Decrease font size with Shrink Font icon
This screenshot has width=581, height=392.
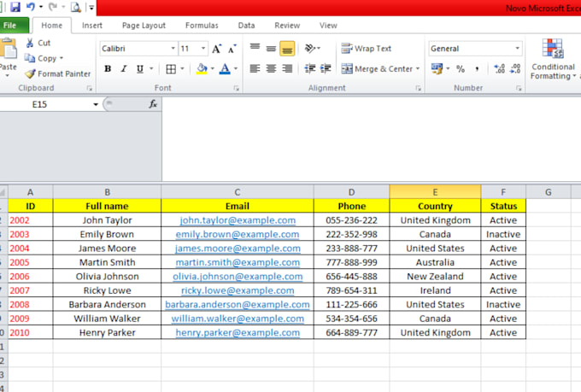pos(232,49)
